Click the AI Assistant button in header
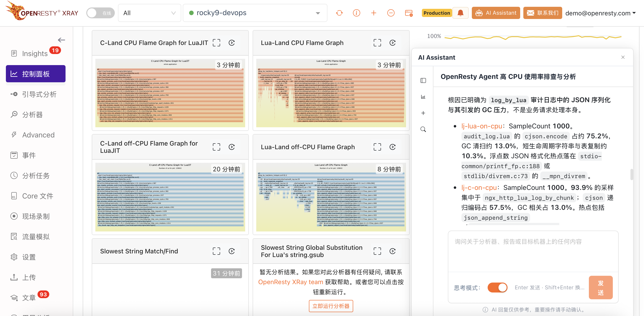Image resolution: width=644 pixels, height=316 pixels. coord(496,13)
